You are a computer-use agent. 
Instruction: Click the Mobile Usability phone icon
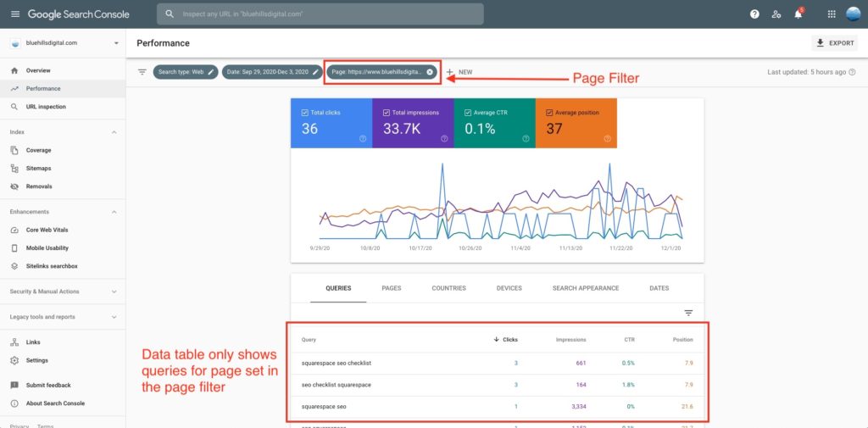click(14, 248)
